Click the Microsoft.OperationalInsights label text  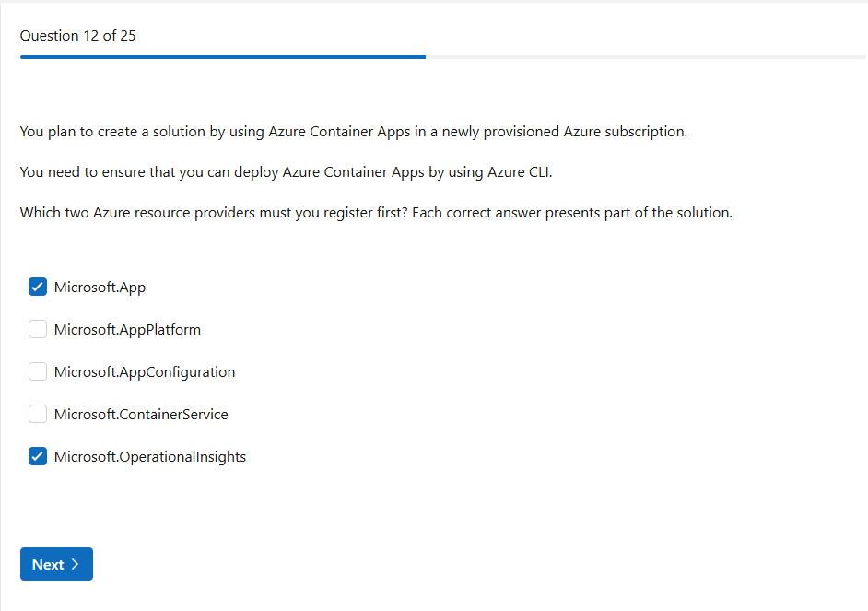(150, 456)
